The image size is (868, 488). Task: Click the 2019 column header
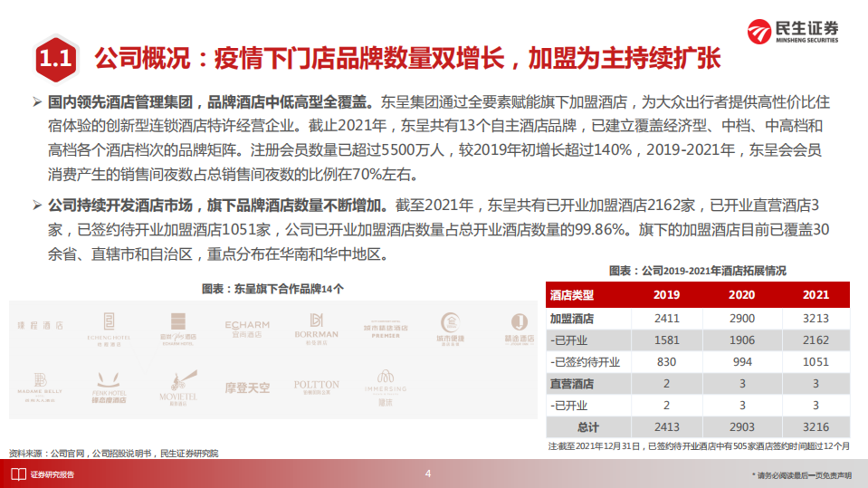[666, 295]
